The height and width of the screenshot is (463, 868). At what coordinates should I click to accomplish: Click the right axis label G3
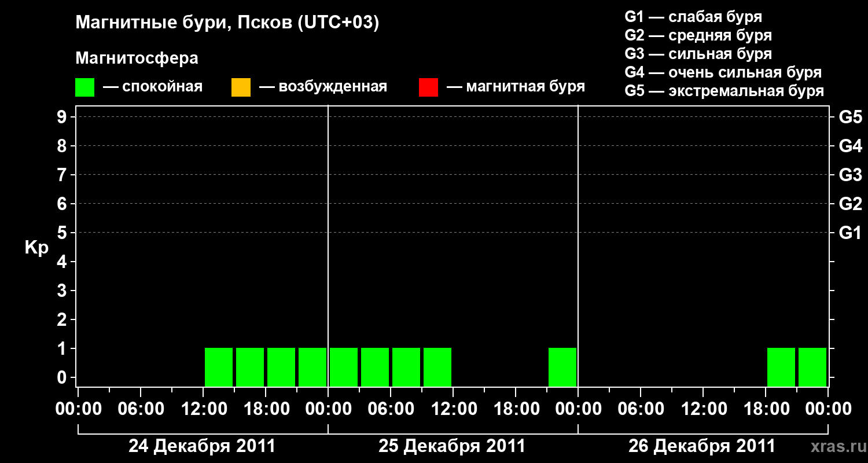(851, 175)
